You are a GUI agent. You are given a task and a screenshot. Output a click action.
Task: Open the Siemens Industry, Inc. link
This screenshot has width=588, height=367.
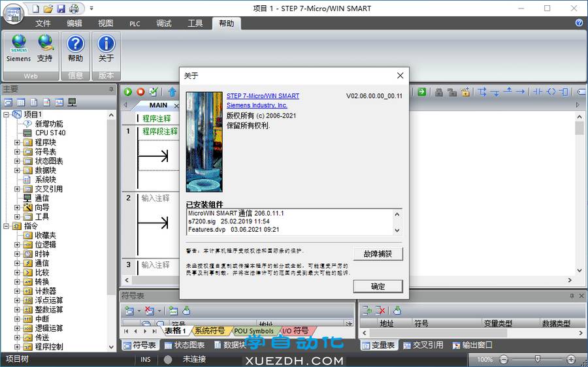(x=257, y=105)
